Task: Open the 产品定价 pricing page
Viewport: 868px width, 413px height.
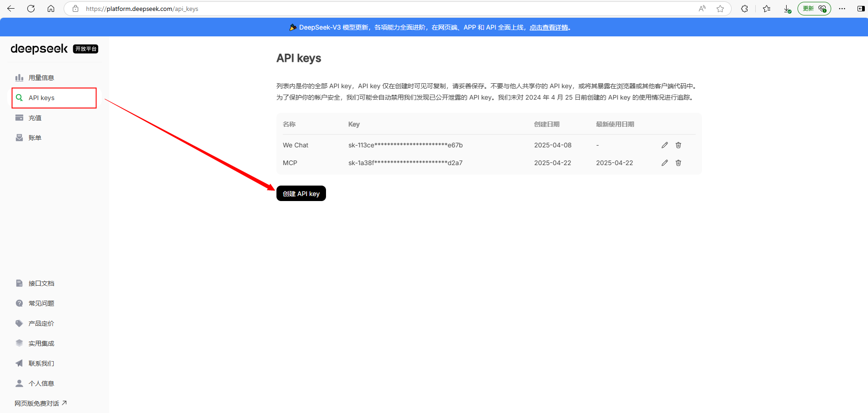Action: [41, 323]
